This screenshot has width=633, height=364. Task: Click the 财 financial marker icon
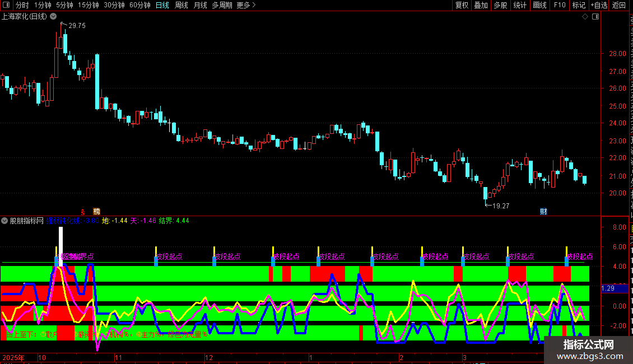point(543,212)
